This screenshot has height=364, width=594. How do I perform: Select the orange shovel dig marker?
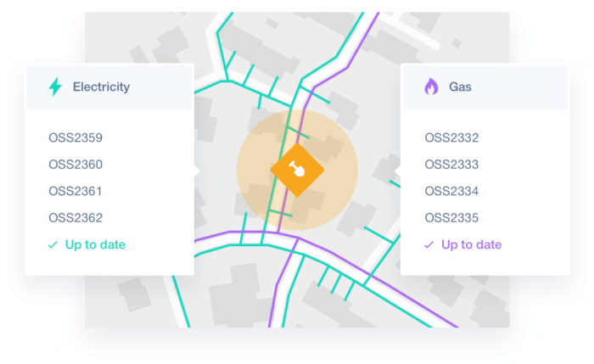click(x=297, y=169)
